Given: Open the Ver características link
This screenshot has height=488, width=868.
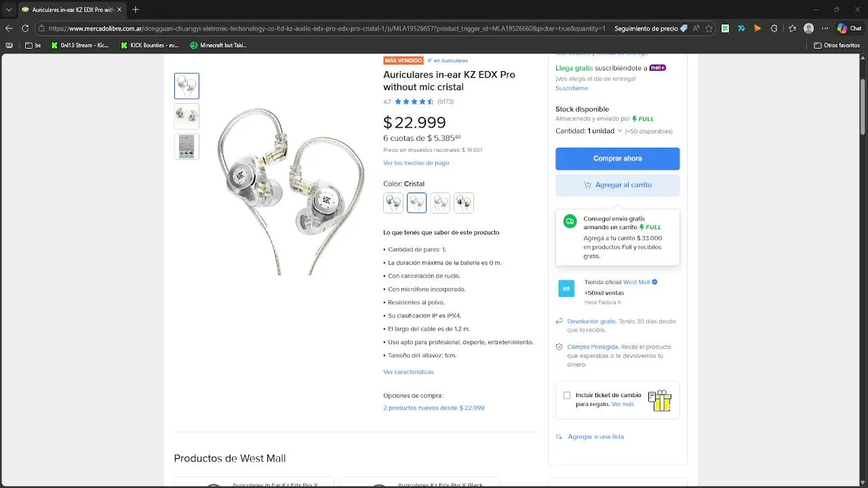Looking at the screenshot, I should tap(408, 372).
